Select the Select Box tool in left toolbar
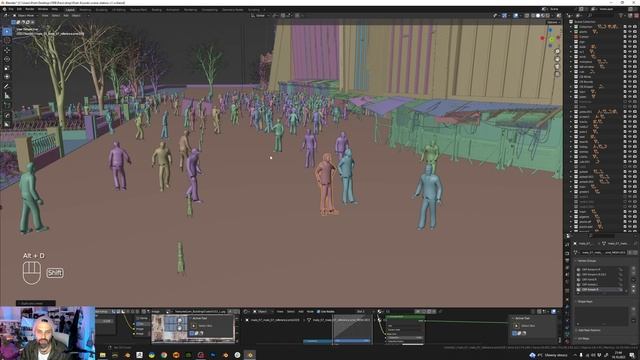Viewport: 640px width, 360px height. (x=7, y=31)
